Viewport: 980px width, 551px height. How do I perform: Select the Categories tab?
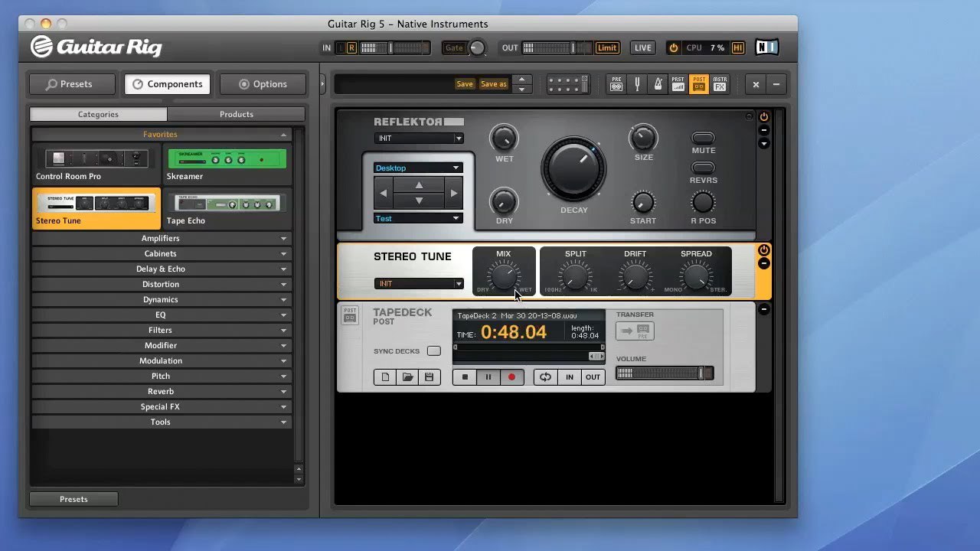(x=98, y=114)
